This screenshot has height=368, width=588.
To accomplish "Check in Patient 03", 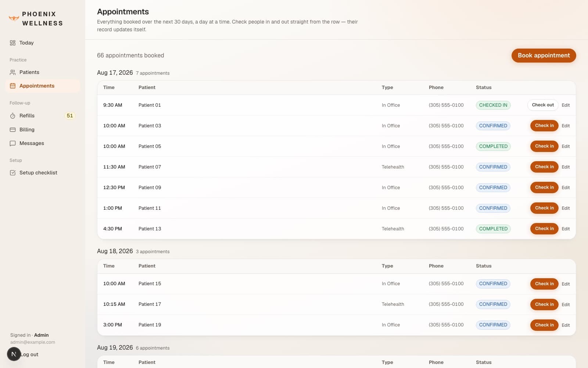I will coord(544,125).
